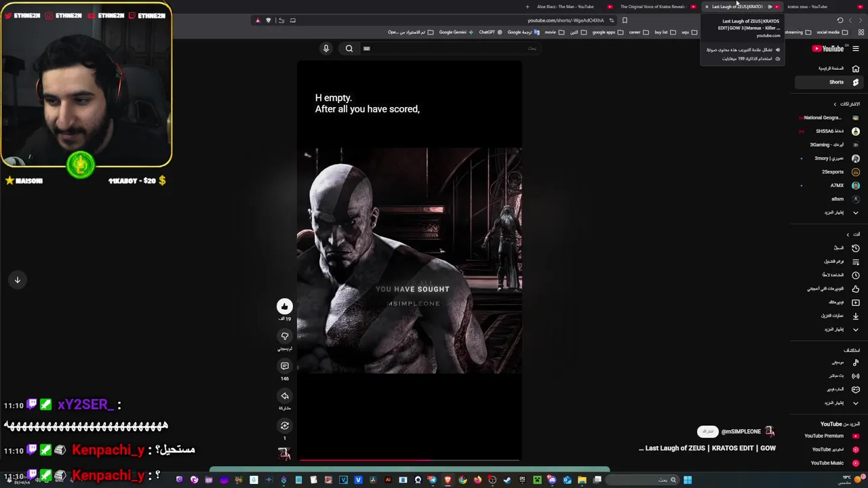The height and width of the screenshot is (488, 868).
Task: Open Google Gemini bookmark
Action: click(456, 33)
